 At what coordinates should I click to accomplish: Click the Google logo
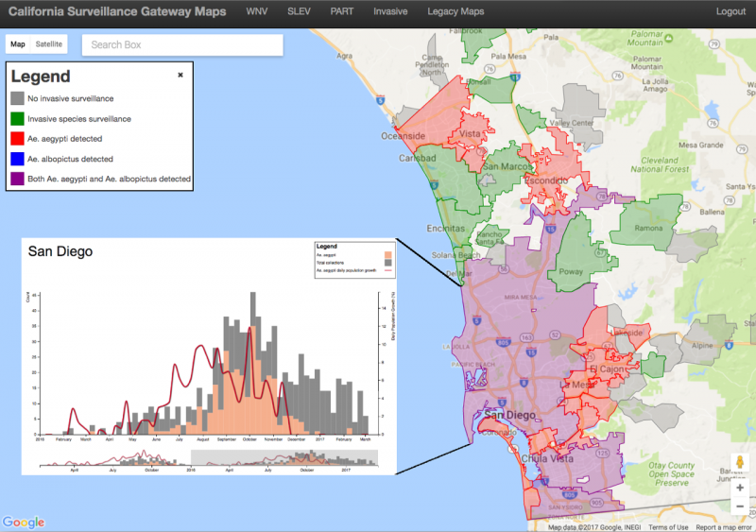[x=23, y=523]
